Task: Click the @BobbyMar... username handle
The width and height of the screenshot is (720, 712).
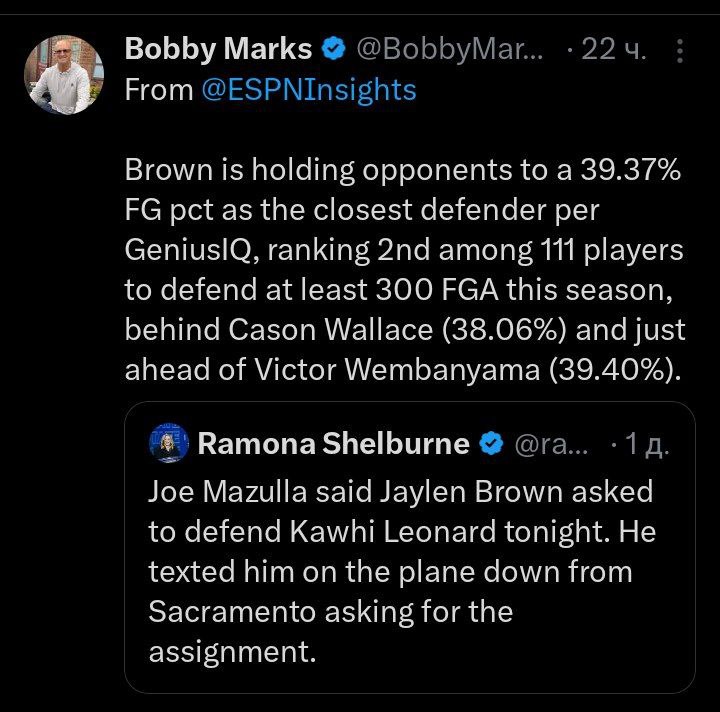Action: point(450,50)
